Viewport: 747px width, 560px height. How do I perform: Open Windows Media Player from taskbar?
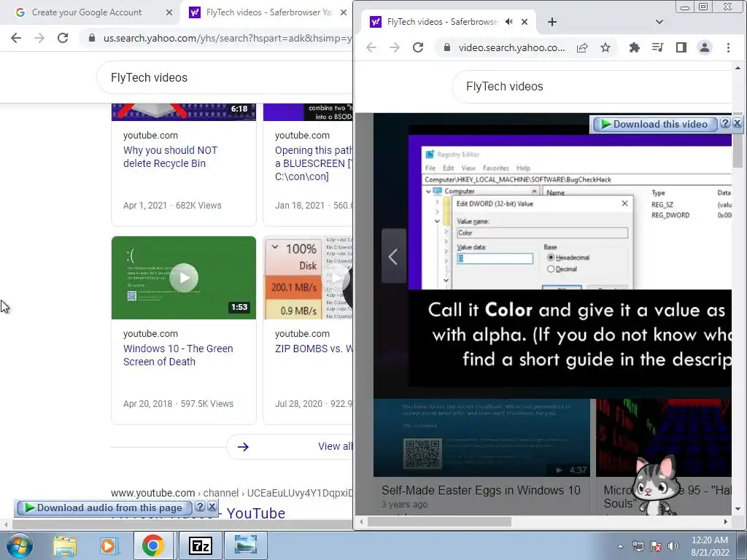[109, 545]
